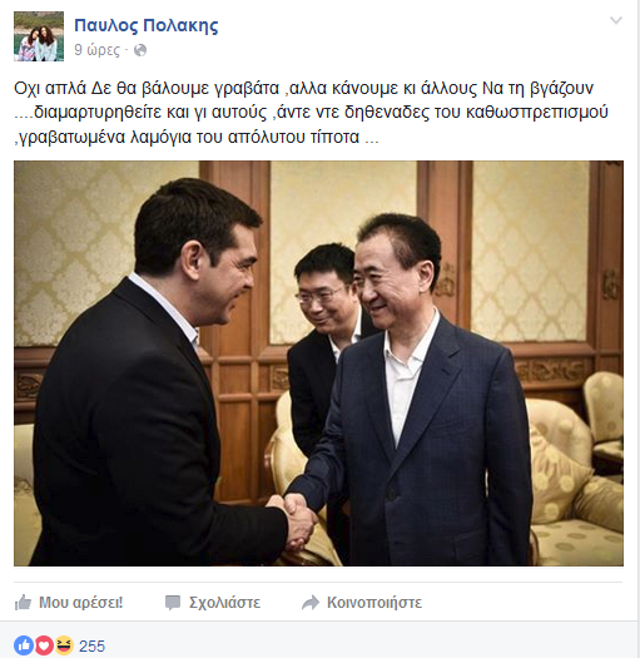Click the 'Κοινοποιήστε' share label
Viewport: 640px width, 658px height.
pos(374,603)
